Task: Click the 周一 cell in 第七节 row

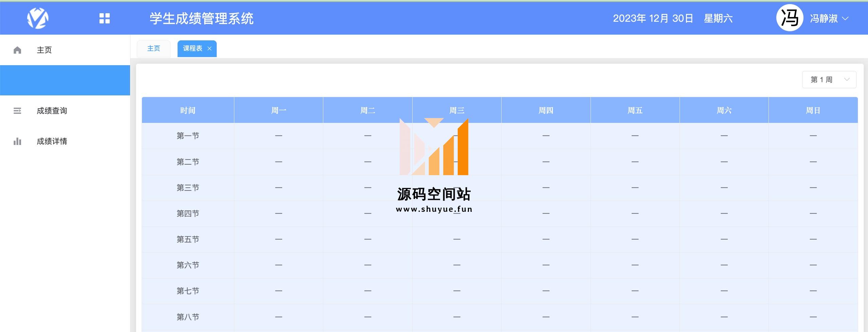Action: (x=278, y=291)
